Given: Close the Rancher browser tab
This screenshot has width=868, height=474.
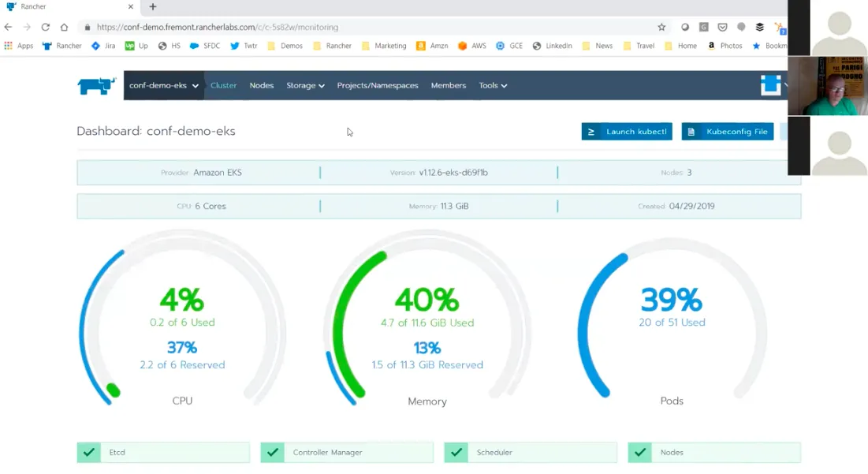Looking at the screenshot, I should (131, 6).
